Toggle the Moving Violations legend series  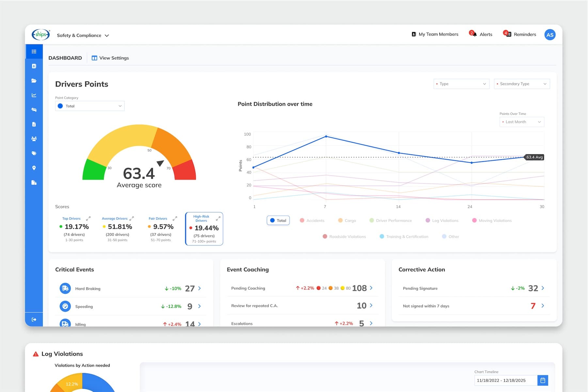(492, 221)
